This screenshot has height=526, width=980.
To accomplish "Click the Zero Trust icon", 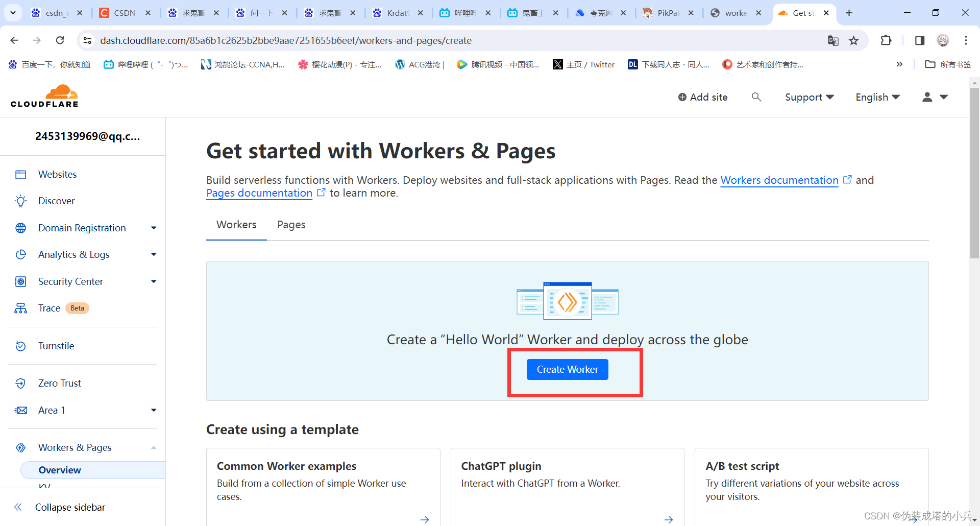I will (x=21, y=384).
